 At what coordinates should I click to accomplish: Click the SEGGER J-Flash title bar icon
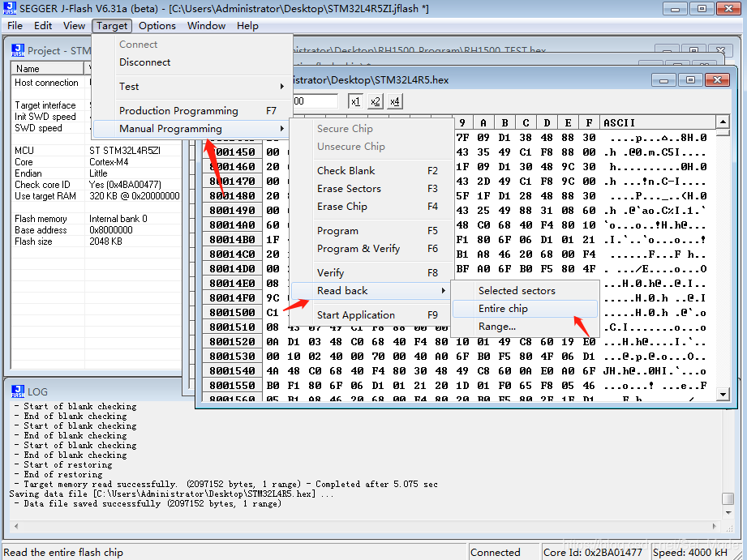(x=10, y=8)
